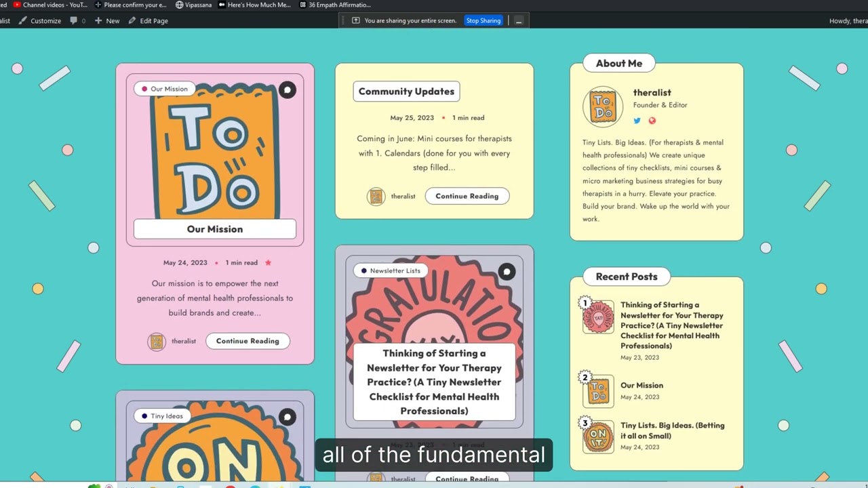Click the Stop Sharing button
Viewport: 868px width, 488px height.
click(x=484, y=21)
